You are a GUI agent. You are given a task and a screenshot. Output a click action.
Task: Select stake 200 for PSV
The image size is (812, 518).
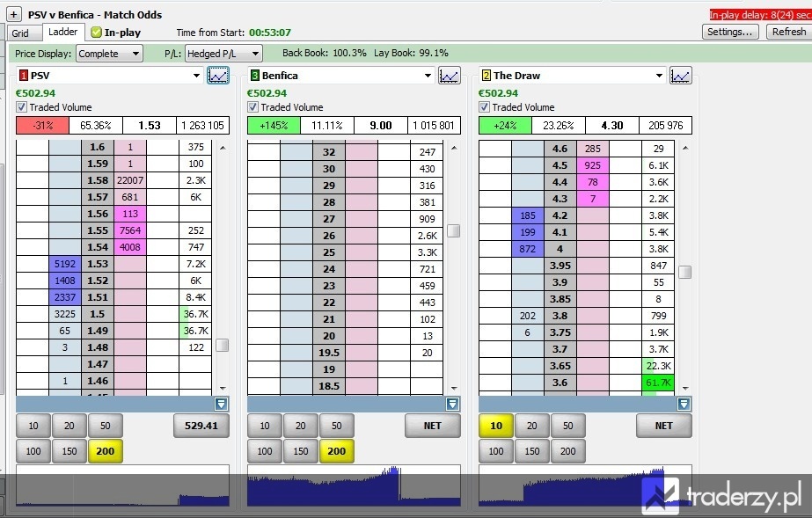click(106, 451)
